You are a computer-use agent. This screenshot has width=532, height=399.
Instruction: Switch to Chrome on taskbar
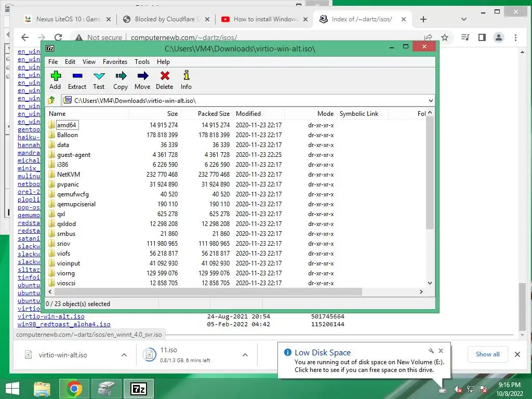point(74,389)
